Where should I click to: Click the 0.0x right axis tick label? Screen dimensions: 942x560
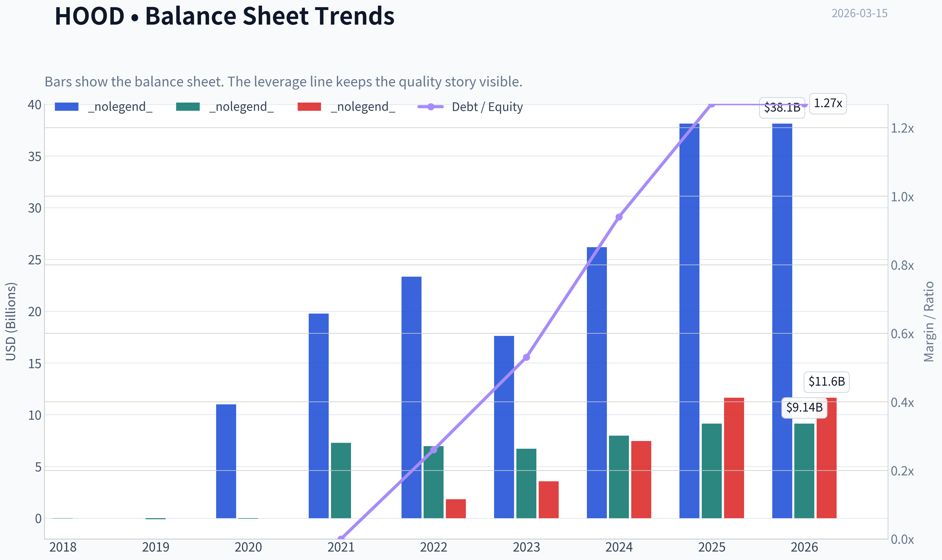[x=903, y=540]
